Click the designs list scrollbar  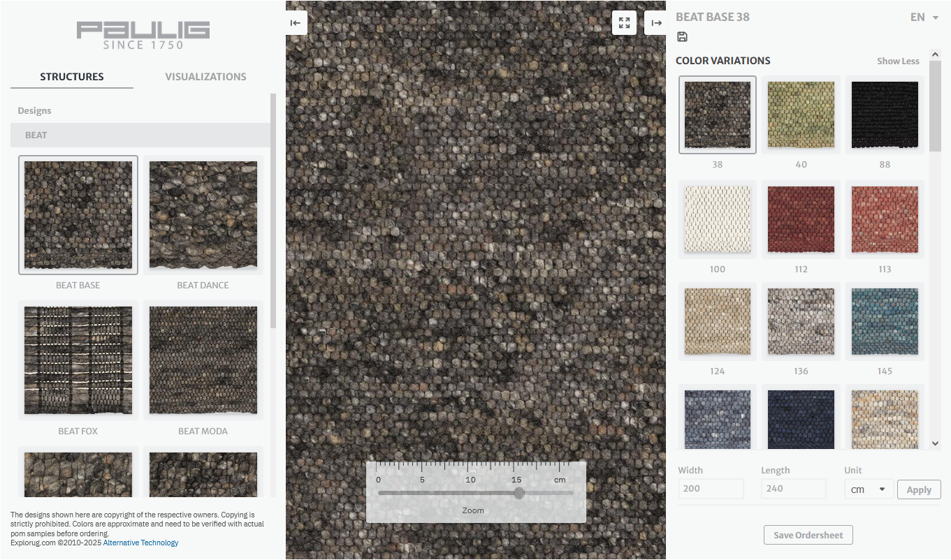(x=273, y=209)
